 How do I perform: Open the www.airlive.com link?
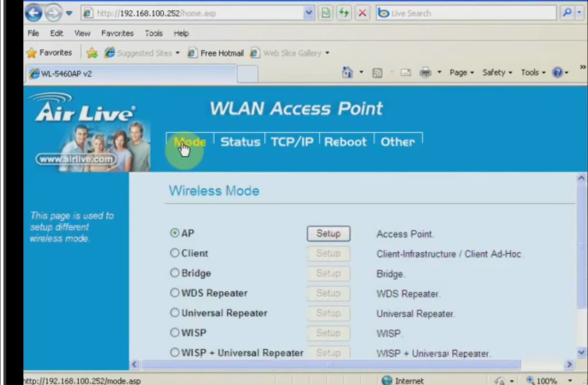pos(76,159)
